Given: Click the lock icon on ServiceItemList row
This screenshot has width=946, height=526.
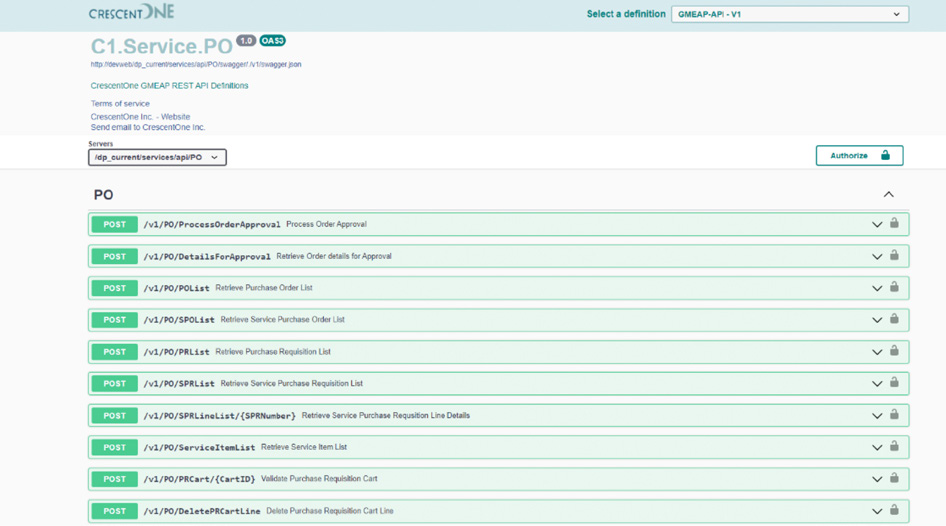Looking at the screenshot, I should point(894,446).
